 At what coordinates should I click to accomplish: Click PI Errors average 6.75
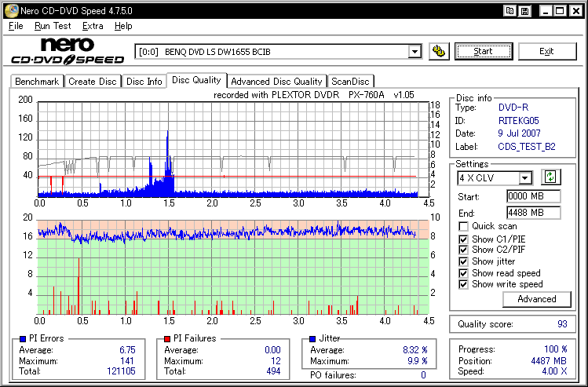tap(127, 350)
